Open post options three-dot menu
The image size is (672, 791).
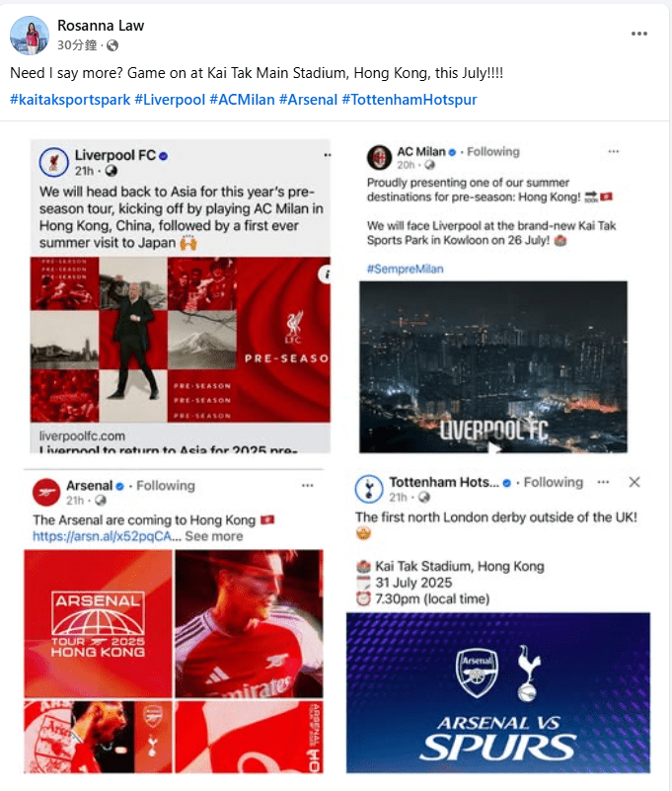coord(639,33)
